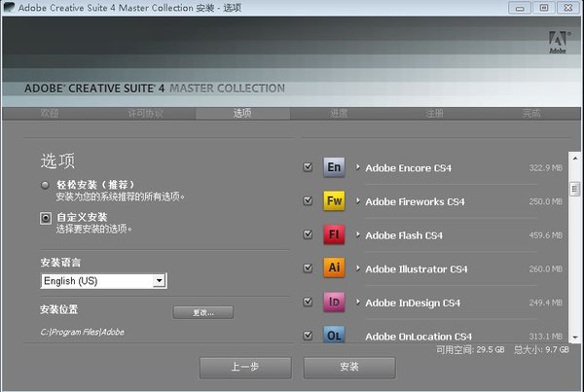The height and width of the screenshot is (392, 584).
Task: Click the installer icon in the title bar
Action: 9,7
